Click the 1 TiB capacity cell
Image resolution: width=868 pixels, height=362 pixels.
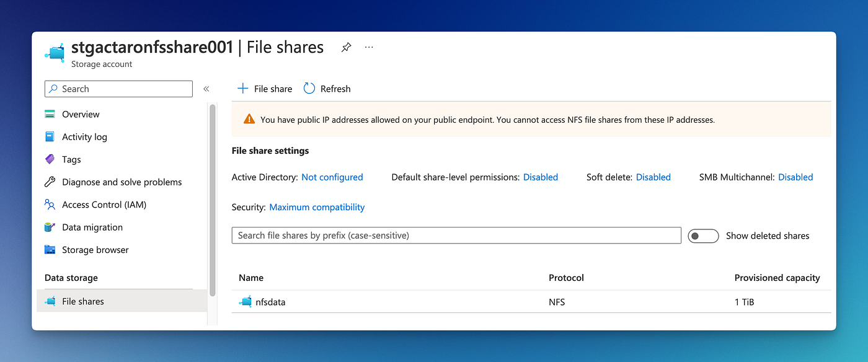point(744,302)
